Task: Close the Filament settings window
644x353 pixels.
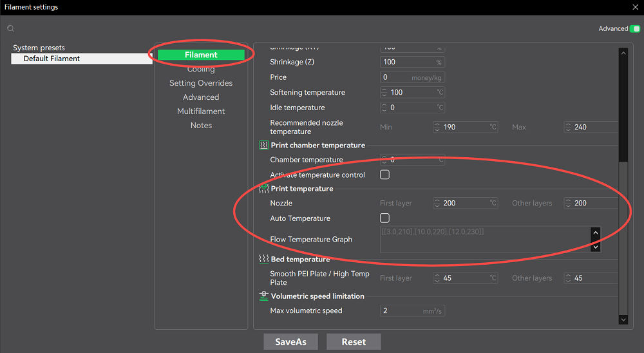Action: point(634,7)
